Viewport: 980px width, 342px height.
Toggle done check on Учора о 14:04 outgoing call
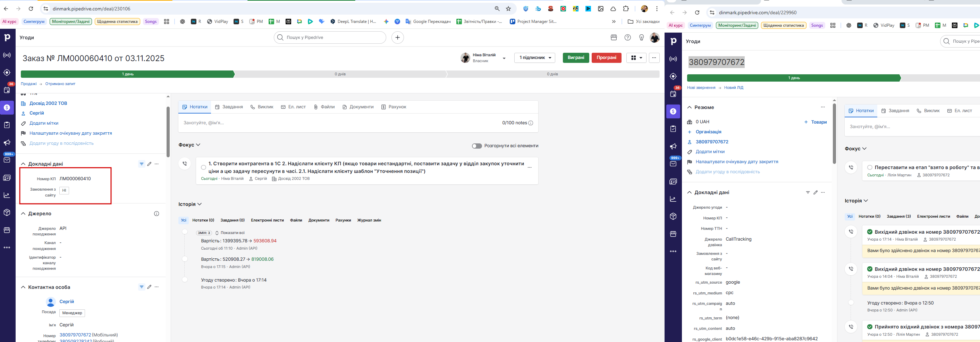point(870,269)
